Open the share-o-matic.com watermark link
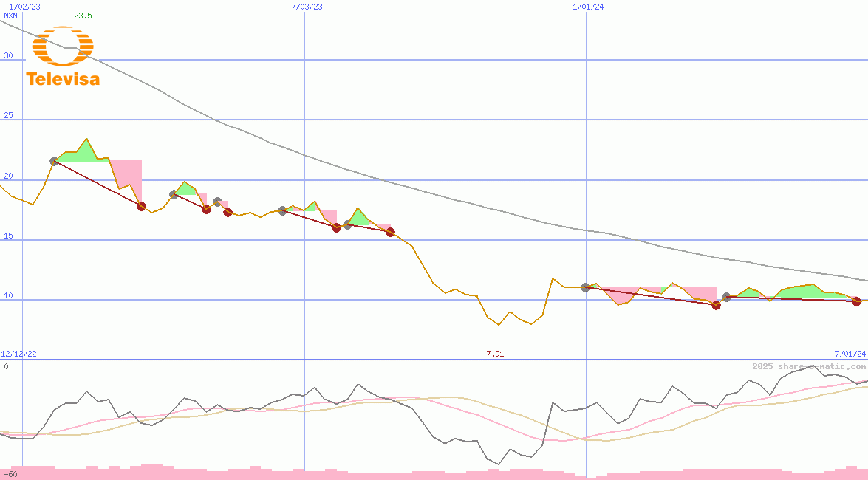This screenshot has width=868, height=480. coord(808,366)
